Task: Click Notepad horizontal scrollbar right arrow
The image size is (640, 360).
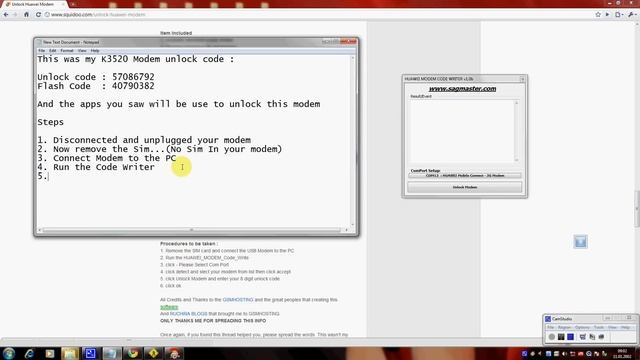Action: point(346,230)
